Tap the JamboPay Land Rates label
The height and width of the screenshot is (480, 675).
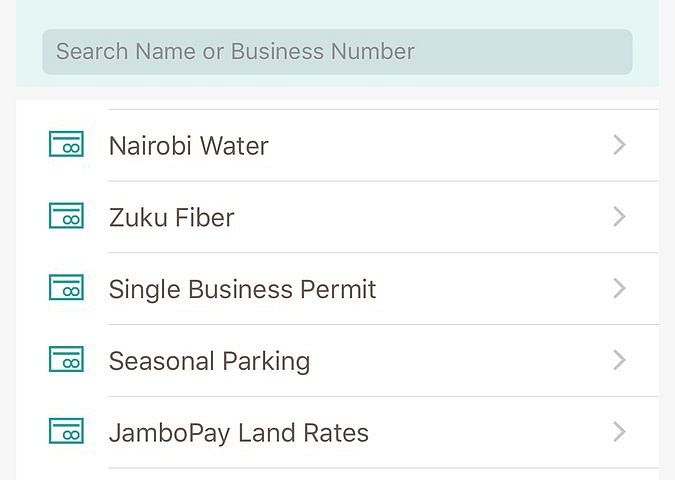pos(239,433)
